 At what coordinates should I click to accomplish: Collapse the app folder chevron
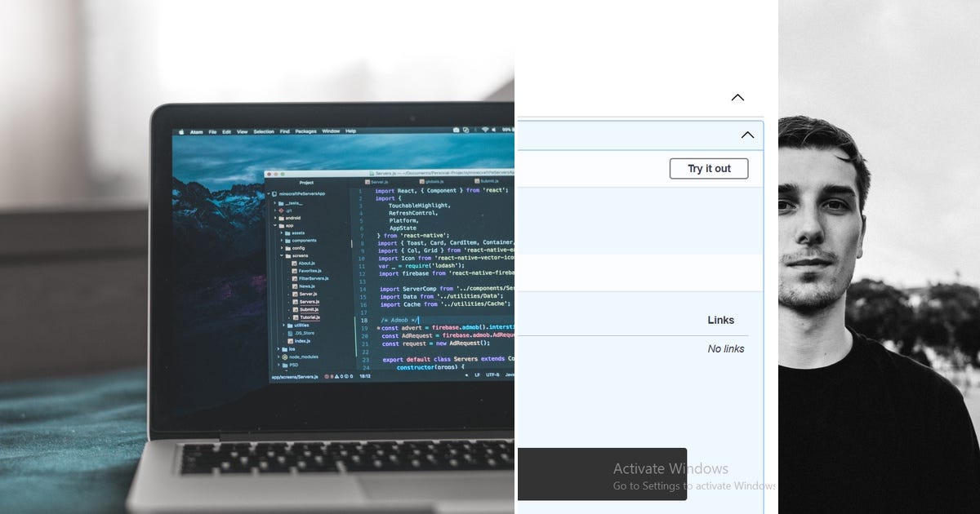[274, 225]
